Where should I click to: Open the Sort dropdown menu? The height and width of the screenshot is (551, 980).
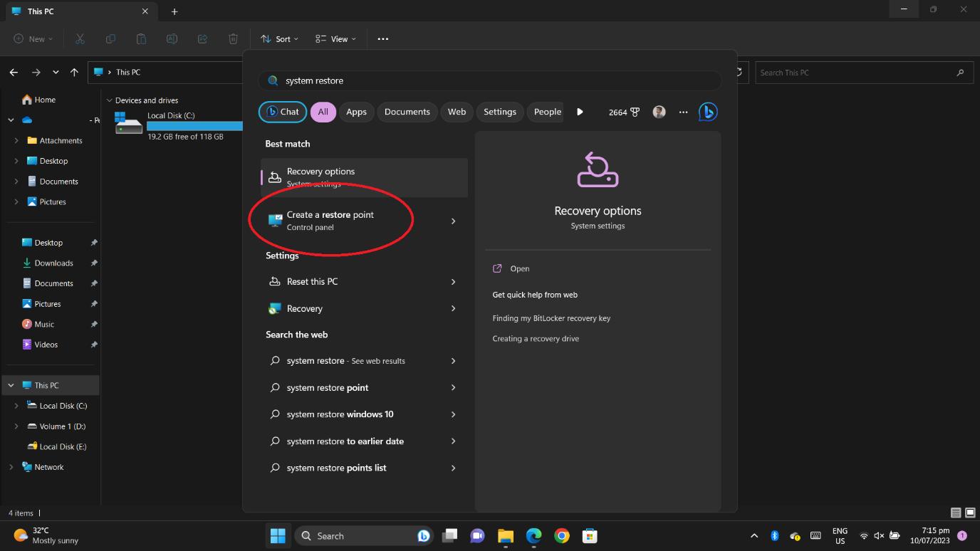click(279, 39)
